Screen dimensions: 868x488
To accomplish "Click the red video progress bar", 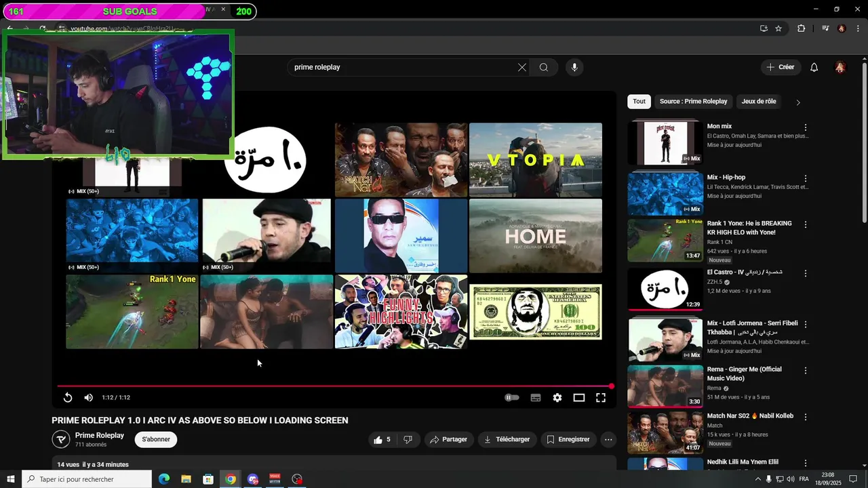I will (x=334, y=386).
